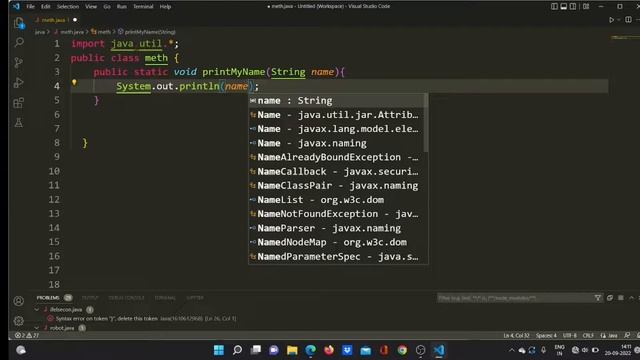This screenshot has width=640, height=360.
Task: Toggle view as table in Problems panel
Action: tap(621, 298)
